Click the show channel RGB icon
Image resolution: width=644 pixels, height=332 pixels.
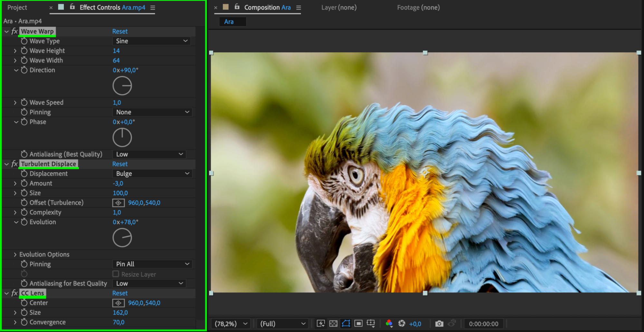click(389, 324)
